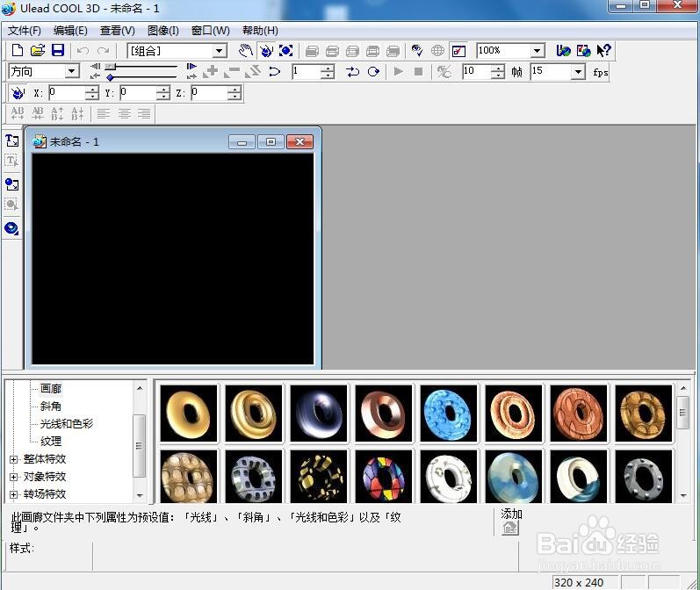The height and width of the screenshot is (590, 700).
Task: Toggle the Easy Palette display icon
Action: click(458, 51)
